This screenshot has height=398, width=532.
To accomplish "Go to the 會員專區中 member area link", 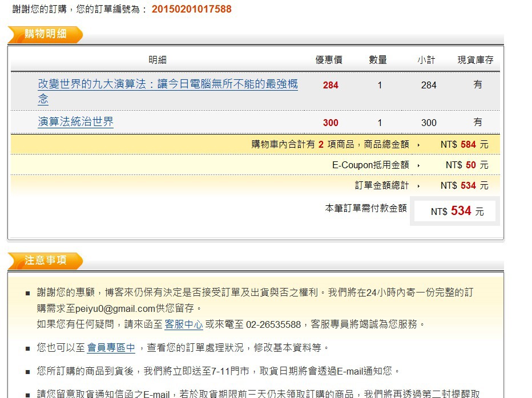I will (x=111, y=348).
